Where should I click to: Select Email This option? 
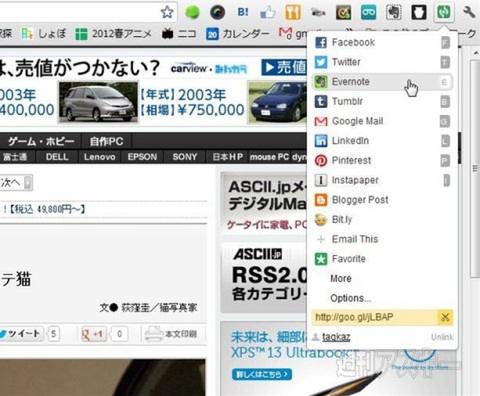[382, 239]
